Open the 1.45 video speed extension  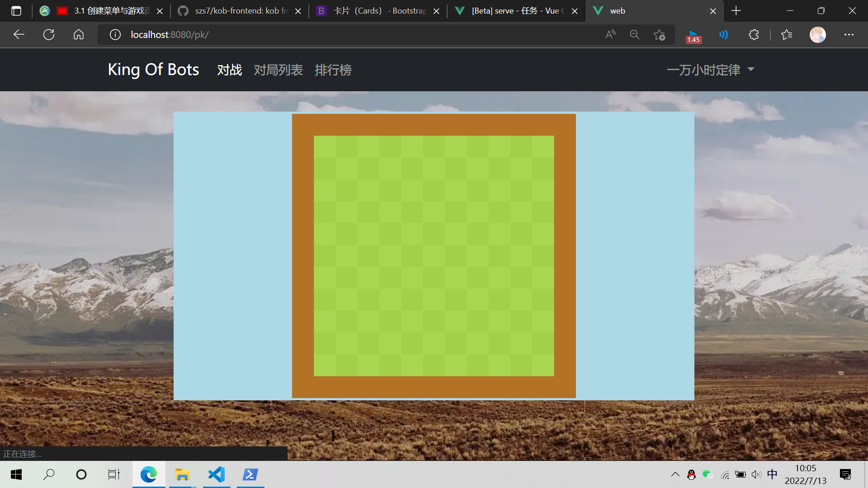(693, 36)
